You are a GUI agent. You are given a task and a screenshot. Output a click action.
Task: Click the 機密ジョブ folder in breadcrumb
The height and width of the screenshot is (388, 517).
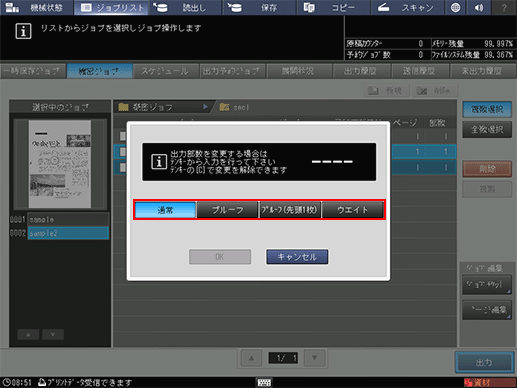(147, 107)
